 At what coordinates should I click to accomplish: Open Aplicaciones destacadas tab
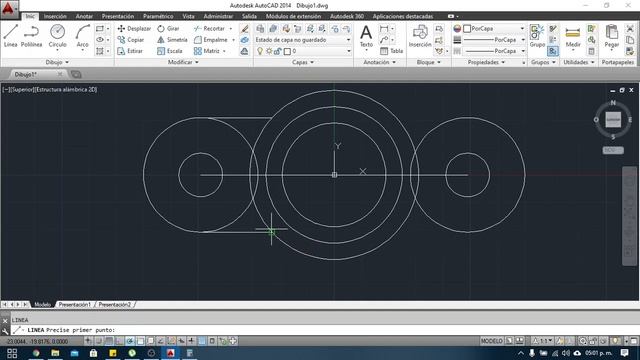point(403,16)
